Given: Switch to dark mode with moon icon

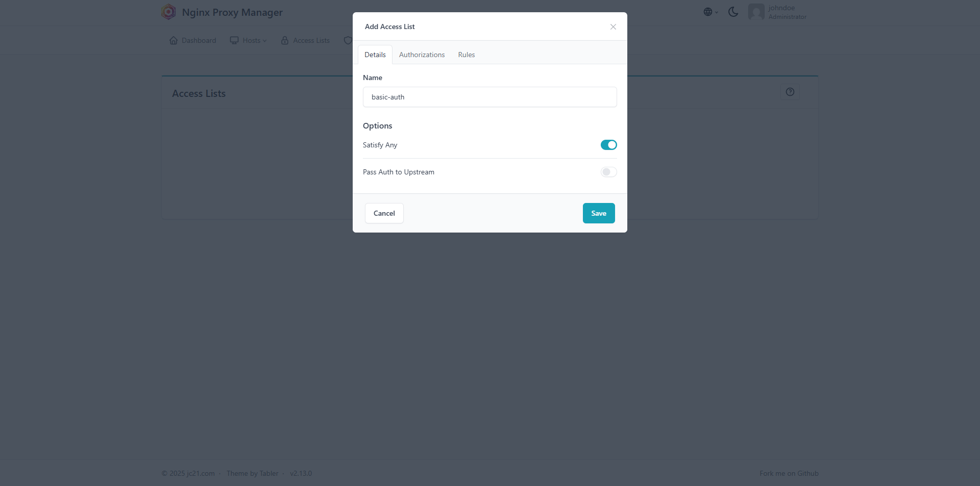Looking at the screenshot, I should pos(733,12).
